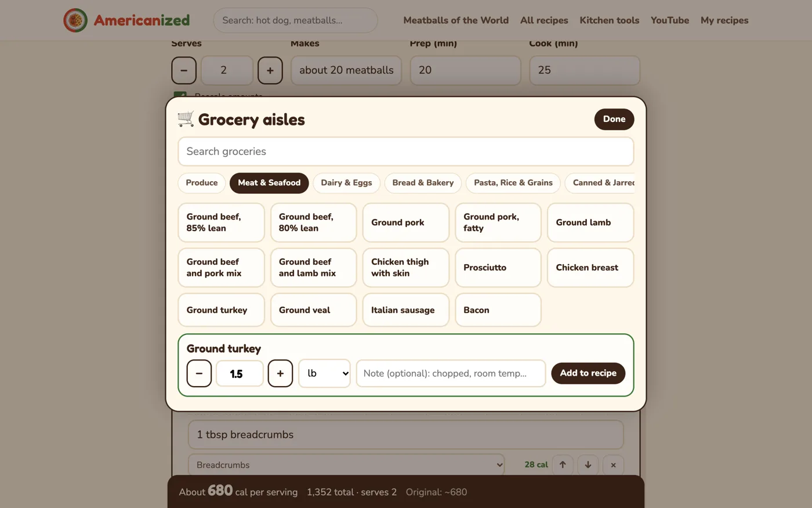
Task: Increase Ground turkey amount with plus
Action: (x=280, y=373)
